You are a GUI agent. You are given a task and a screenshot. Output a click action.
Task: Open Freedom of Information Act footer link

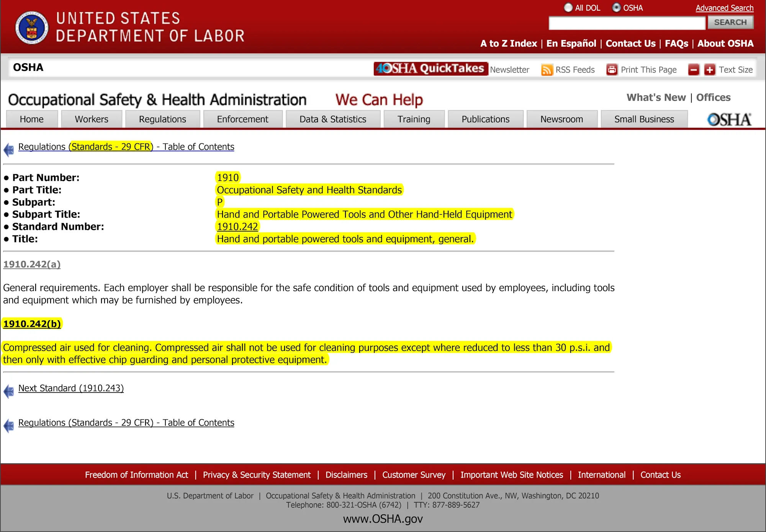[x=136, y=475]
